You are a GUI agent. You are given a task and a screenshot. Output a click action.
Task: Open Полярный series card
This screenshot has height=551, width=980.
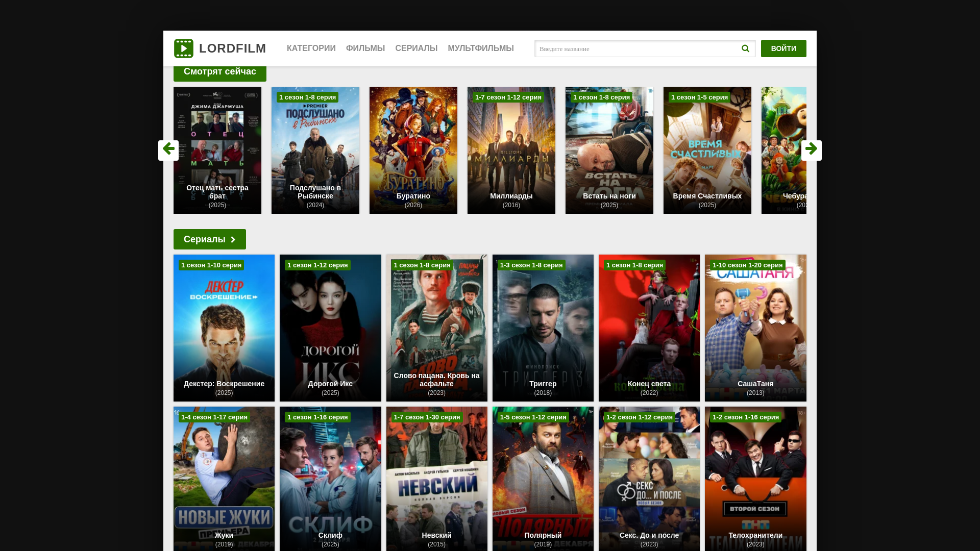click(543, 479)
